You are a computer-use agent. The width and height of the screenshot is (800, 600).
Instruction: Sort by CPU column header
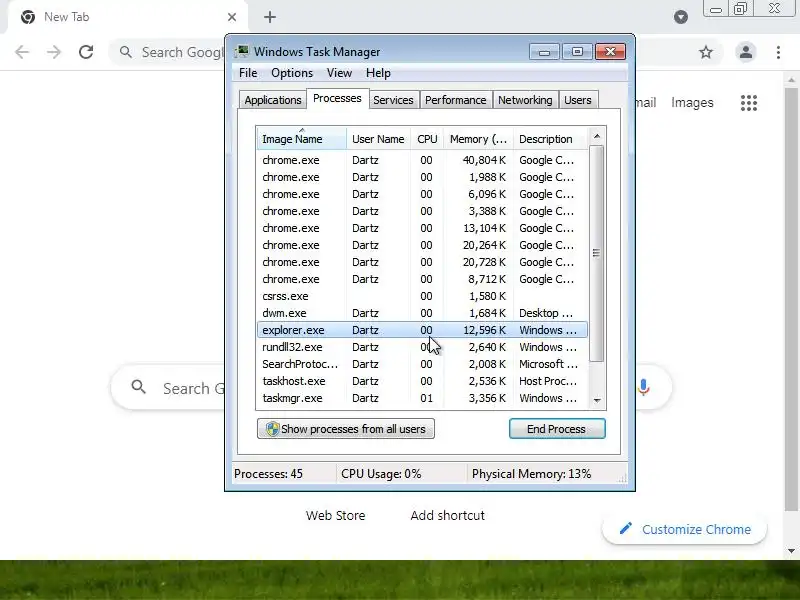click(427, 139)
